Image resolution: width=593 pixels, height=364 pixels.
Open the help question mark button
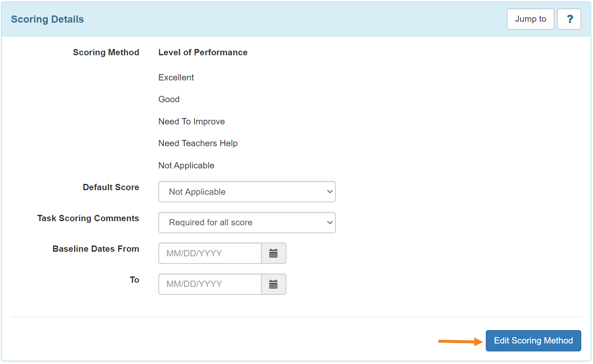tap(569, 19)
